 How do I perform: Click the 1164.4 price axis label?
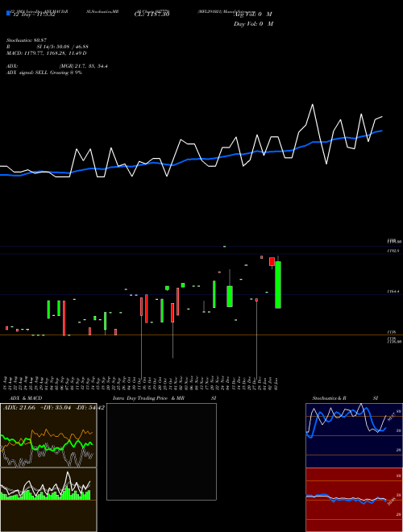pyautogui.click(x=393, y=292)
